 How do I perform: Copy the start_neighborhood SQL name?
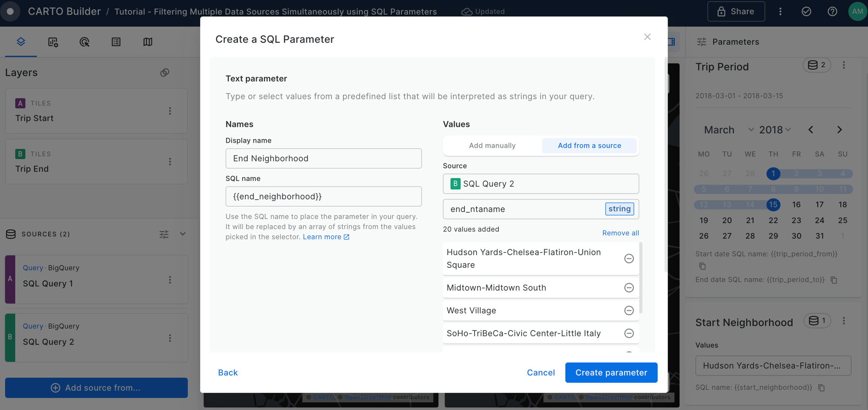822,388
